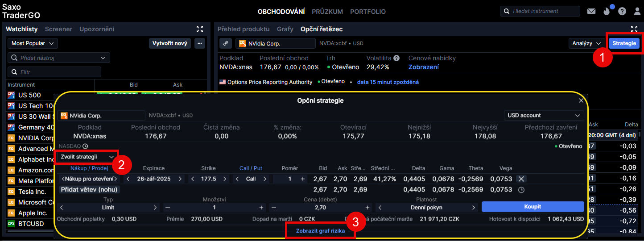Screen dimensions: 644x242
Task: Click the link chain icon beside NVidia Corp.
Action: tap(226, 43)
